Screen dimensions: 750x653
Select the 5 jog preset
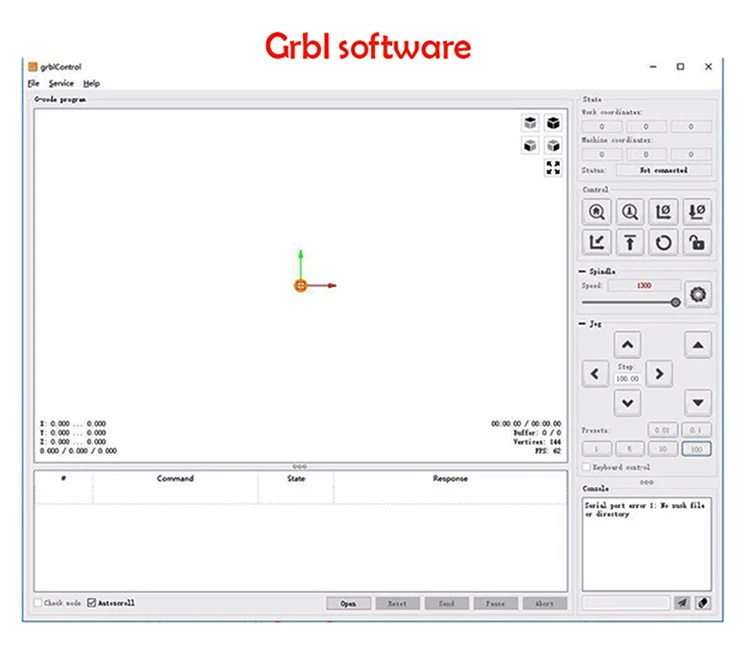click(629, 449)
